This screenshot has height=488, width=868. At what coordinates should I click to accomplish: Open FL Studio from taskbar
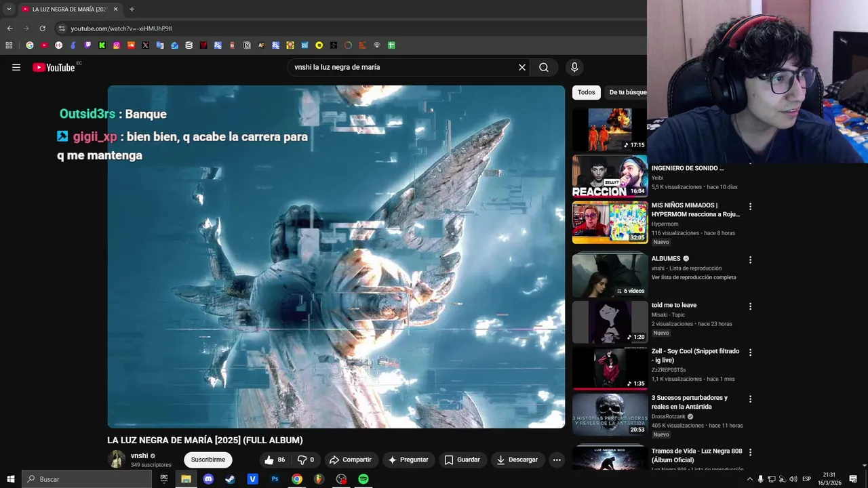point(319,479)
